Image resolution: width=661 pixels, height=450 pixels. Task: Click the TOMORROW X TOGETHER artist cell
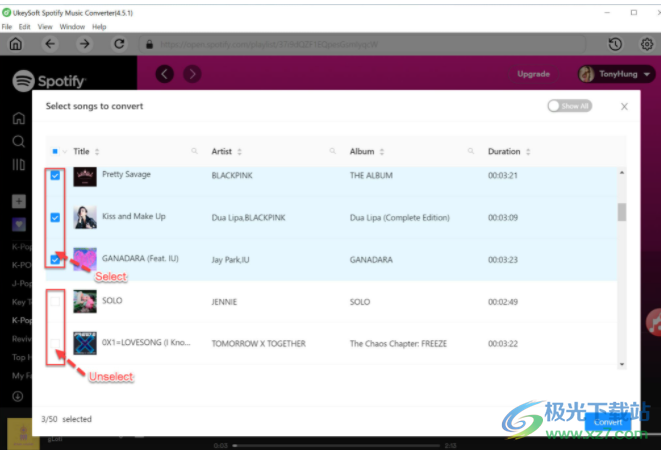(x=258, y=344)
